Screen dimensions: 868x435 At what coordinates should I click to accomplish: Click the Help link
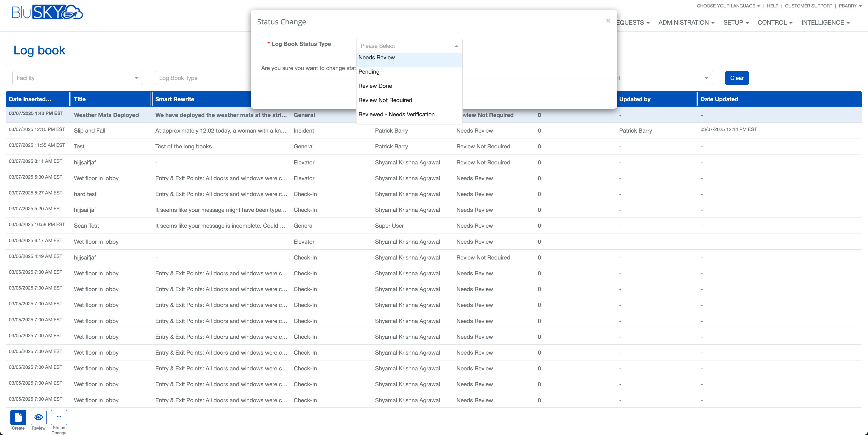(x=772, y=6)
